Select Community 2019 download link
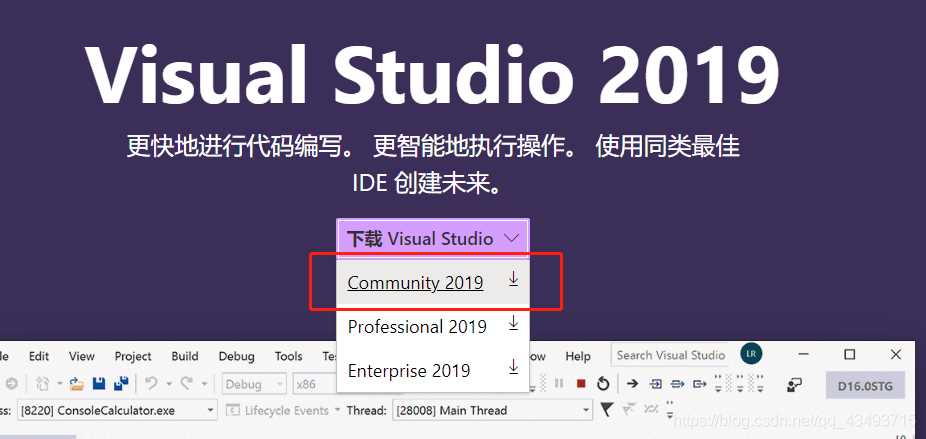This screenshot has height=439, width=926. tap(415, 282)
